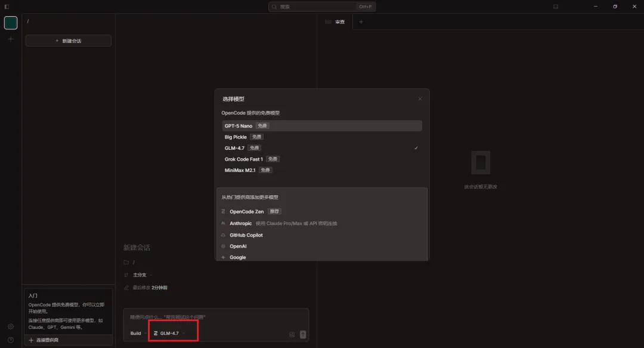Image resolution: width=644 pixels, height=348 pixels.
Task: Click the 审查 tab grip icon
Action: (328, 22)
